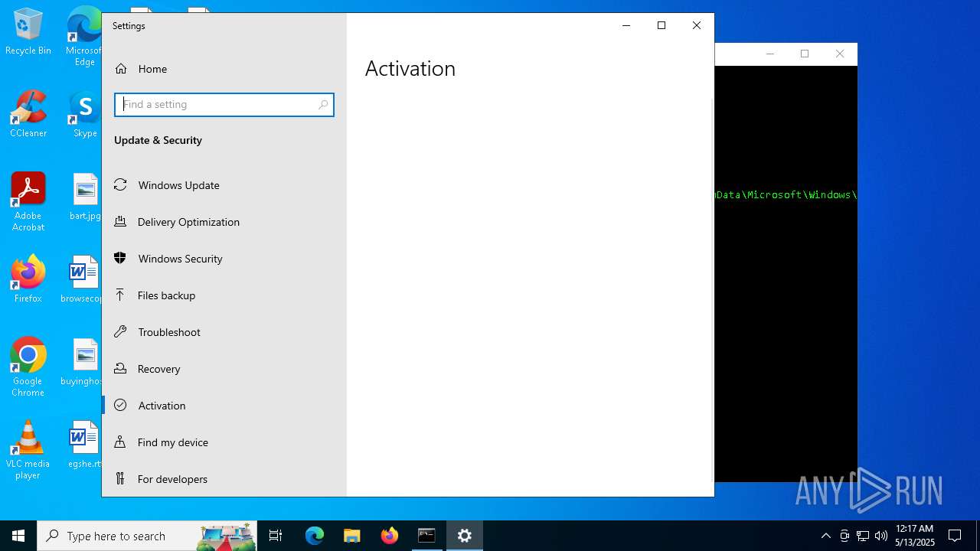980x551 pixels.
Task: Open Windows Security page
Action: click(x=224, y=259)
